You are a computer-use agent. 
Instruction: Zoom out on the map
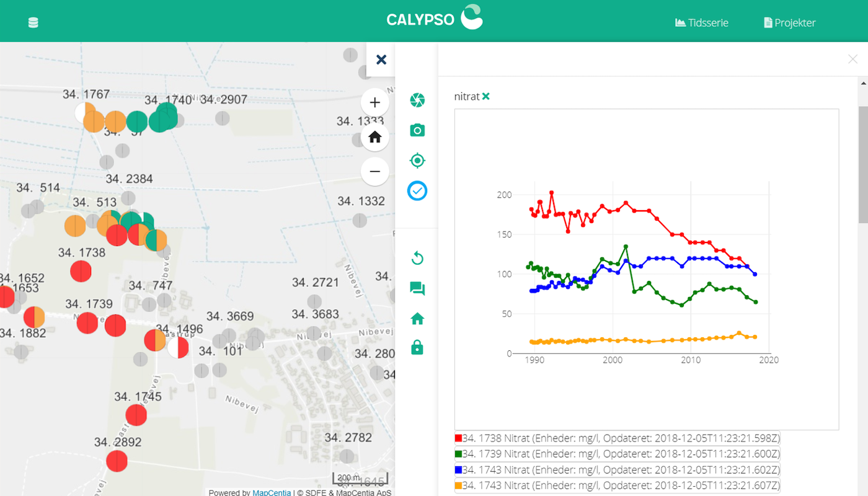(374, 171)
